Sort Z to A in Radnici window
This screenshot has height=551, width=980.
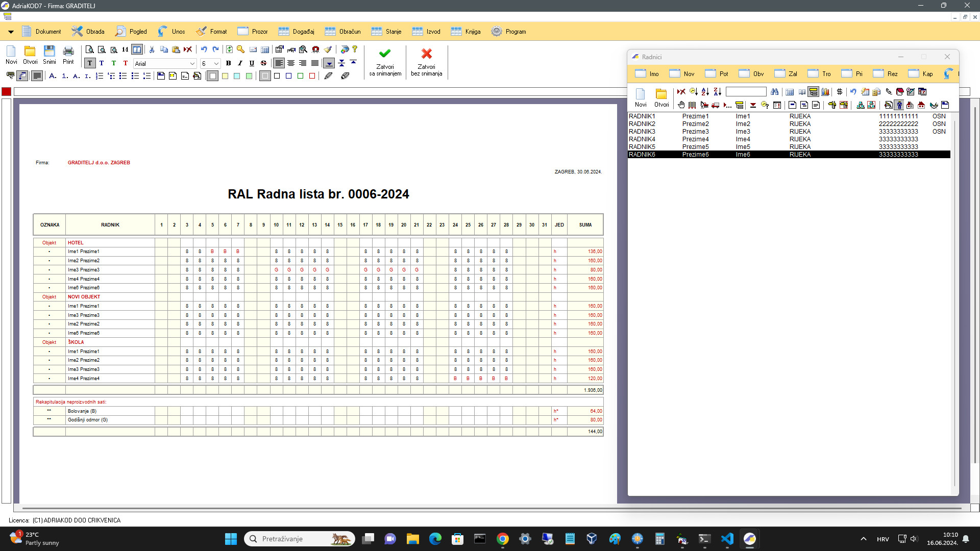(x=717, y=92)
